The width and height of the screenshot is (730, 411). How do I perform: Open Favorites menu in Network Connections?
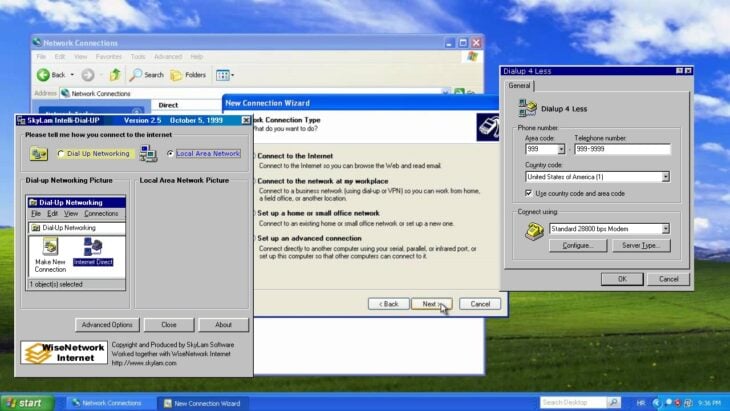[108, 56]
